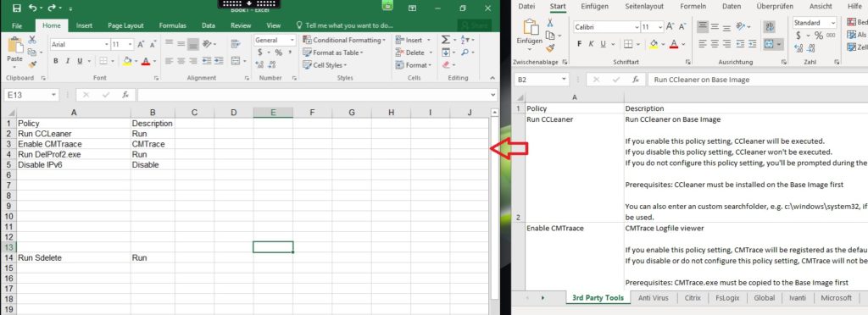Click the fx Insert Function icon beside E13
Image resolution: width=868 pixels, height=315 pixels.
125,95
